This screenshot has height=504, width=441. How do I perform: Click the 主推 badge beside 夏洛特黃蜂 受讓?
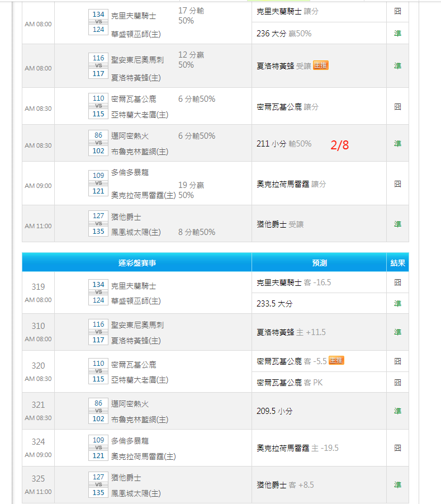pos(320,65)
